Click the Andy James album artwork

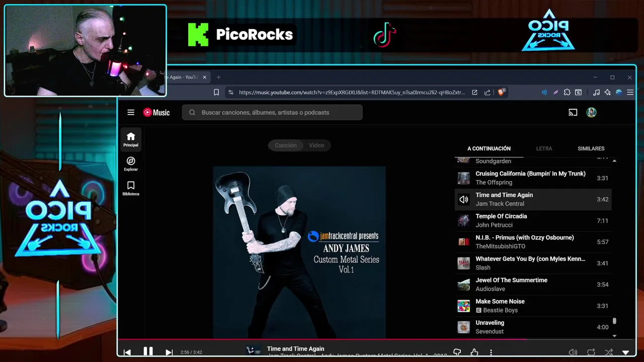pyautogui.click(x=299, y=252)
